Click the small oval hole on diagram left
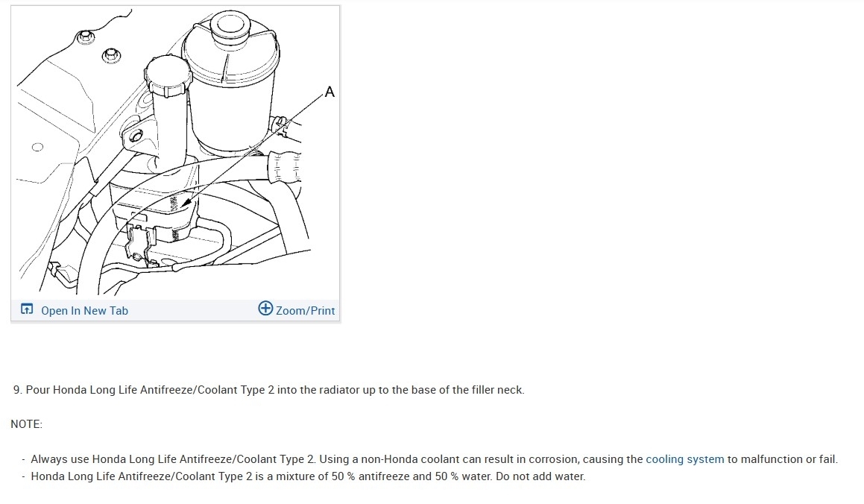The image size is (864, 504). coord(37,147)
